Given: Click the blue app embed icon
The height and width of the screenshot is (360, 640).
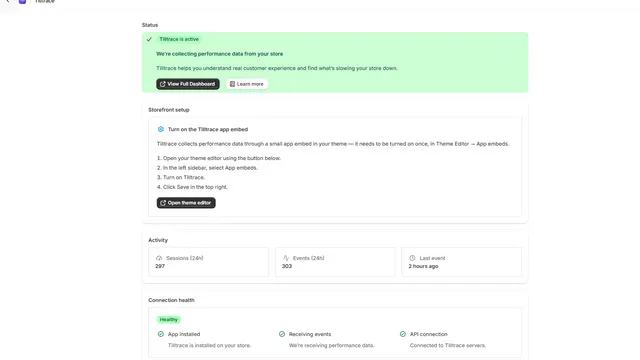Looking at the screenshot, I should [161, 129].
